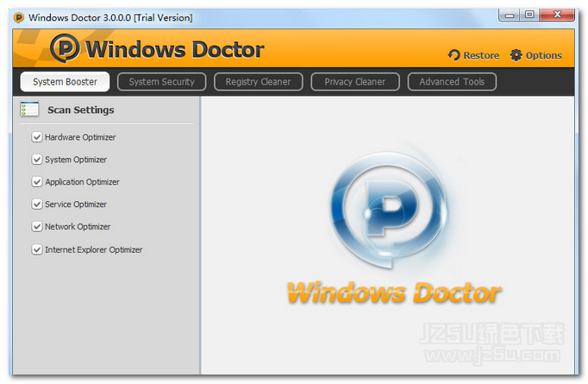Open the System Security tab
The image size is (588, 384).
click(x=161, y=82)
